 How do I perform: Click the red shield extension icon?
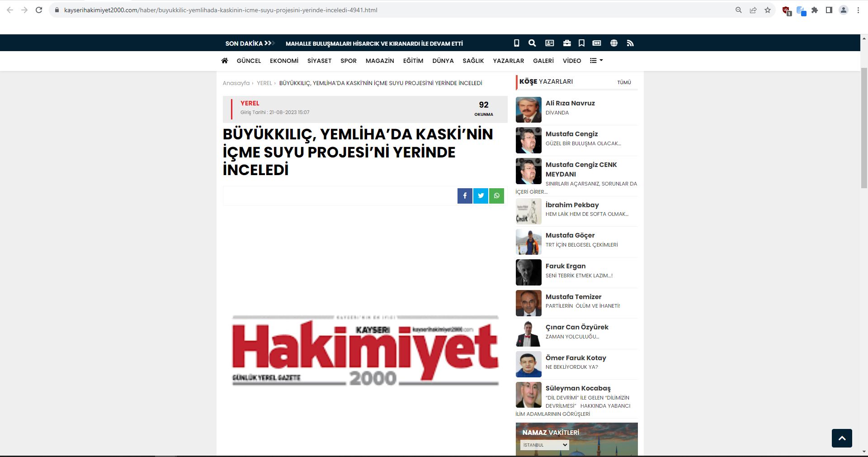point(787,11)
